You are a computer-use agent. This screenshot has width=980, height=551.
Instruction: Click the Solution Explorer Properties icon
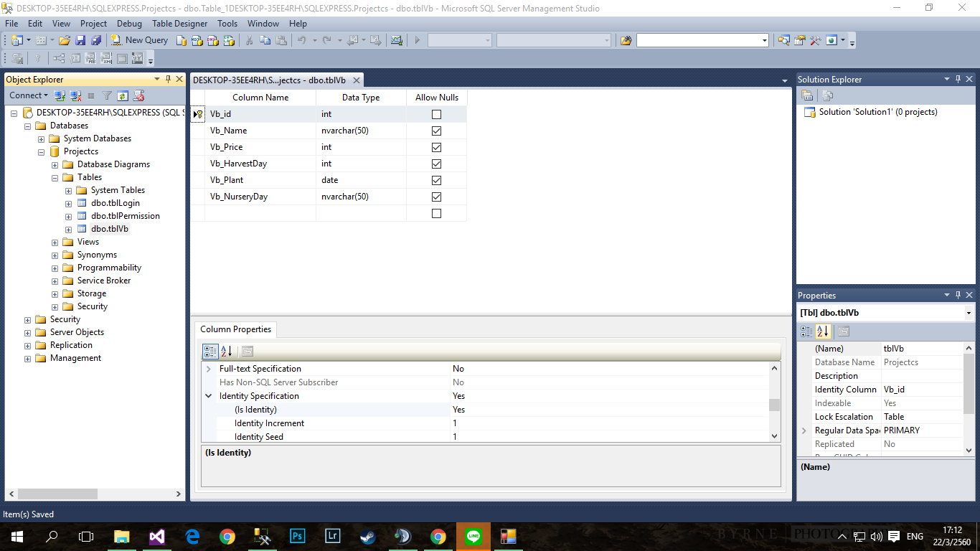tap(807, 95)
